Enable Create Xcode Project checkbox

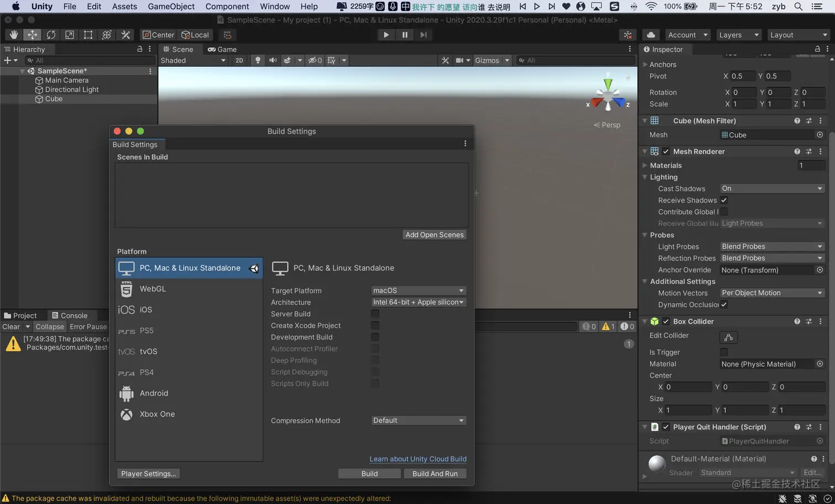tap(375, 325)
